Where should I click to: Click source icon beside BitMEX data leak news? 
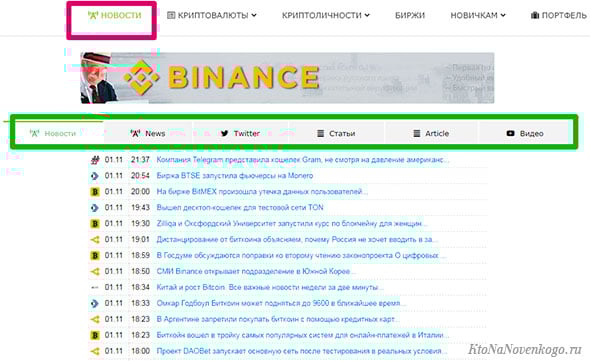coord(95,192)
